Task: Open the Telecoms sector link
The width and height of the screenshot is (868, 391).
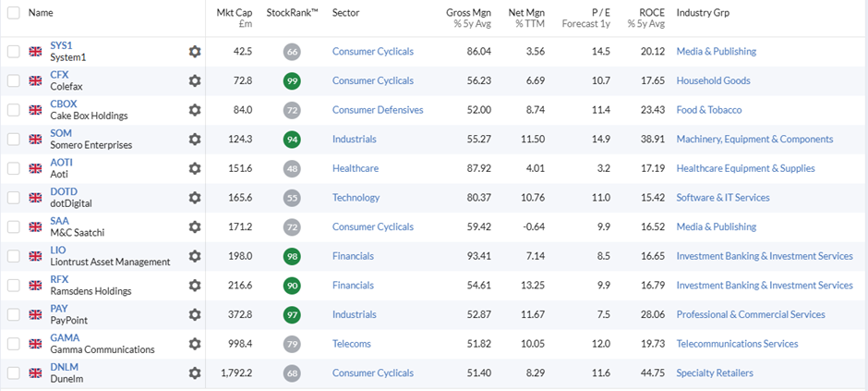Action: point(352,344)
